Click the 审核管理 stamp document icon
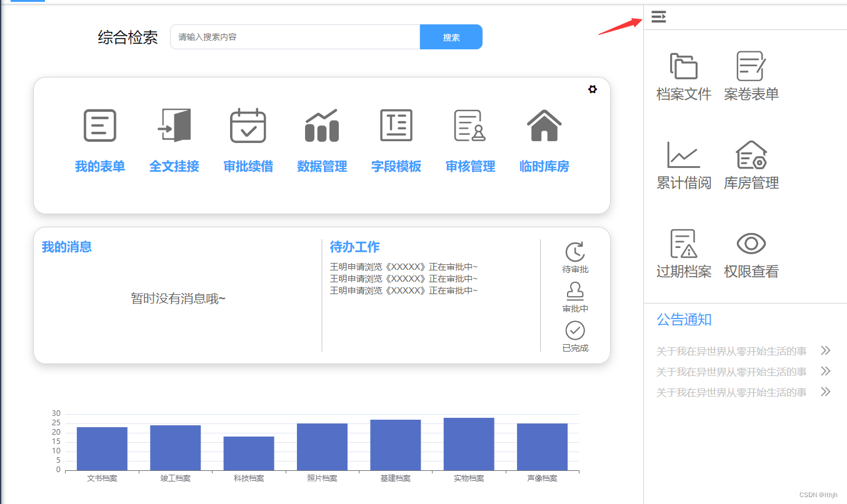 point(470,125)
